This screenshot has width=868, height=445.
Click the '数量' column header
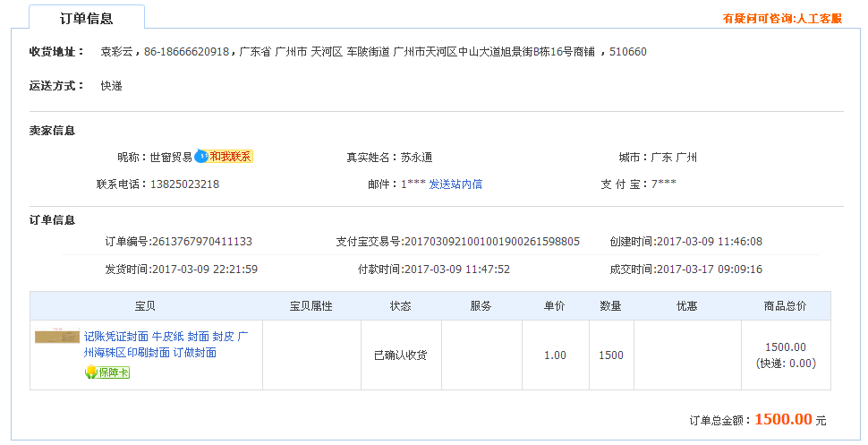(611, 306)
